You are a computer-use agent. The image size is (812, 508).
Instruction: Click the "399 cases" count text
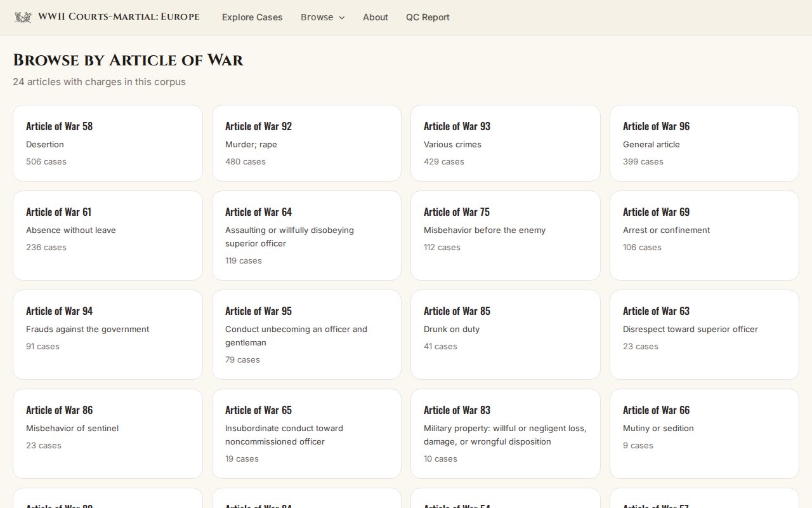tap(643, 162)
